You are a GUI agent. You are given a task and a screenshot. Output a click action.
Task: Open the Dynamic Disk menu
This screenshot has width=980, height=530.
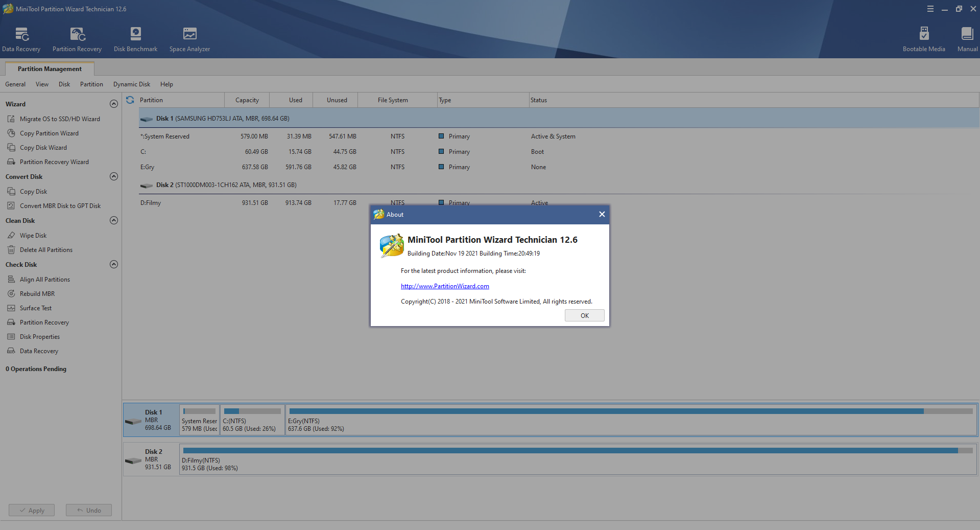(x=132, y=84)
